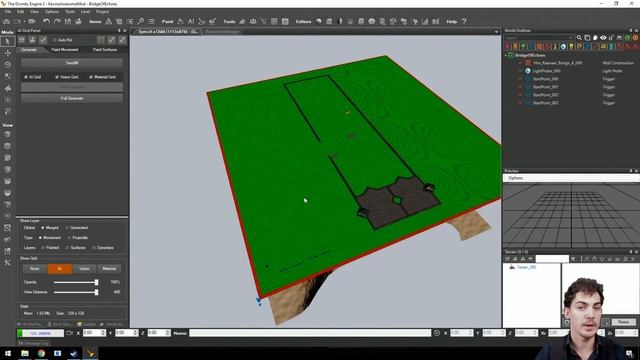Click the undo arrow in toolbar
The height and width of the screenshot is (360, 640).
pos(46,21)
